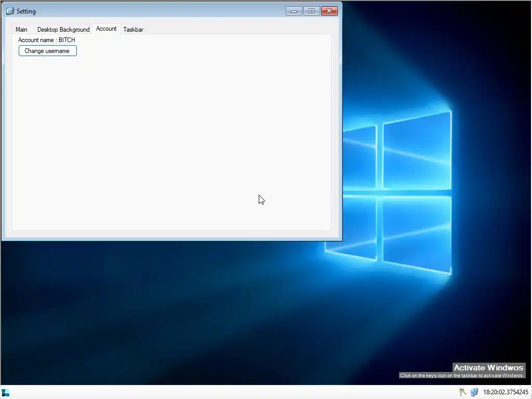532x399 pixels.
Task: Click the network computers tray icon
Action: [x=474, y=392]
